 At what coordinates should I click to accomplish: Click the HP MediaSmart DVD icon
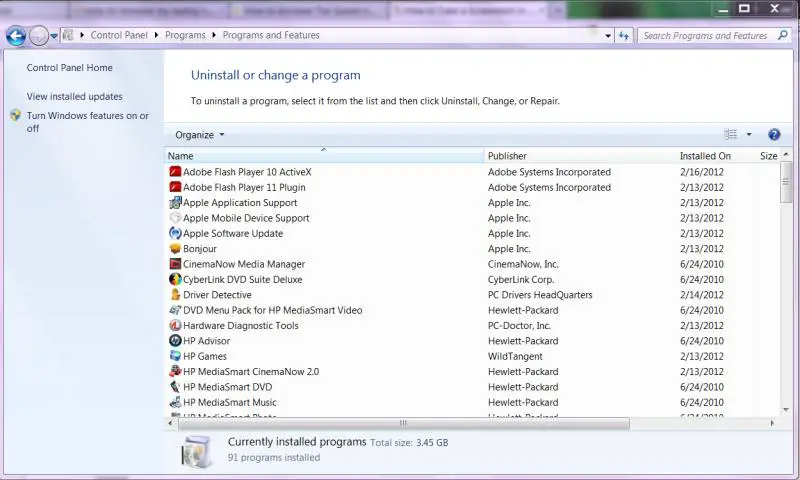(175, 387)
